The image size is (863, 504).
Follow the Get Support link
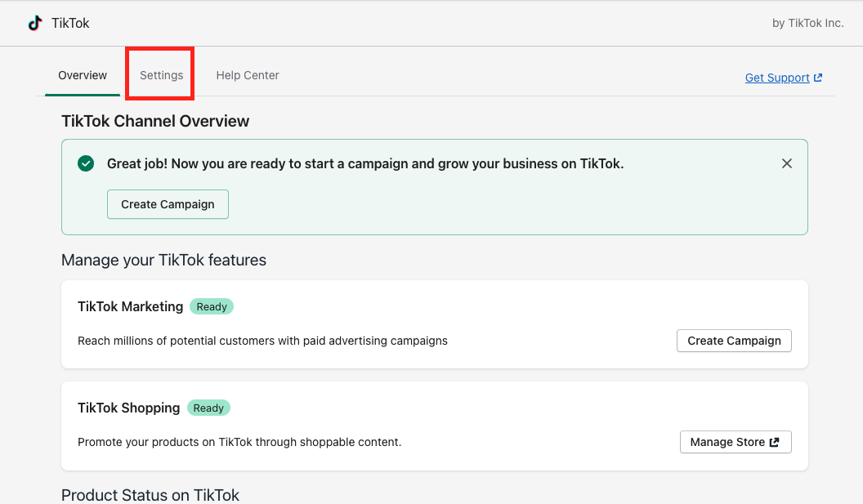tap(777, 78)
